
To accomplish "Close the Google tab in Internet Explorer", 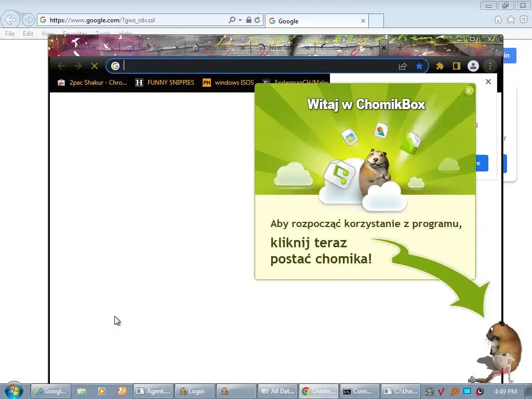I will coord(363,21).
